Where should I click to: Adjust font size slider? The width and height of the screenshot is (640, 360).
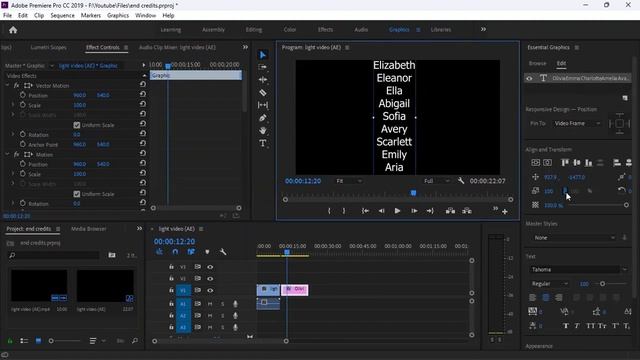click(x=602, y=284)
